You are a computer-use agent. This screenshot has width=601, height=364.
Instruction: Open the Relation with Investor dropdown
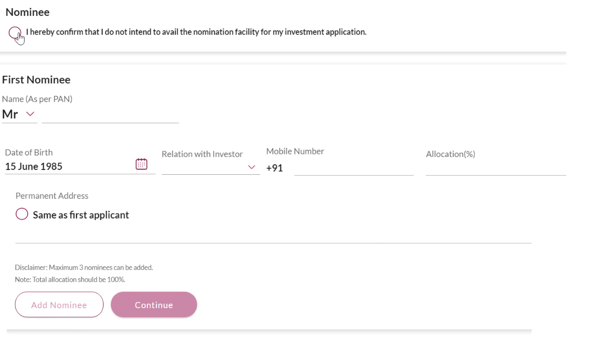pos(210,168)
